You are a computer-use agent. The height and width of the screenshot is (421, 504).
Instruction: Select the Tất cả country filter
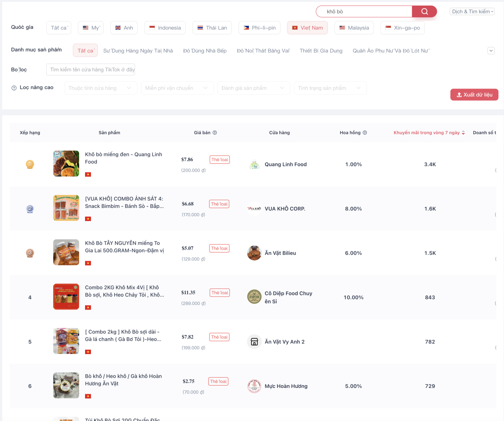pos(59,28)
